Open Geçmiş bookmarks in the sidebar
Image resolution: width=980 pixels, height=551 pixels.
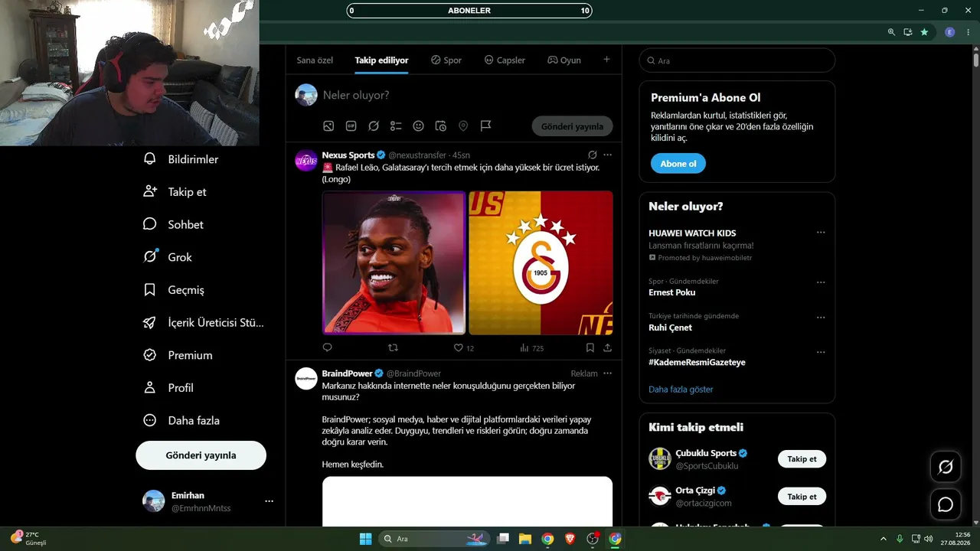(x=173, y=290)
